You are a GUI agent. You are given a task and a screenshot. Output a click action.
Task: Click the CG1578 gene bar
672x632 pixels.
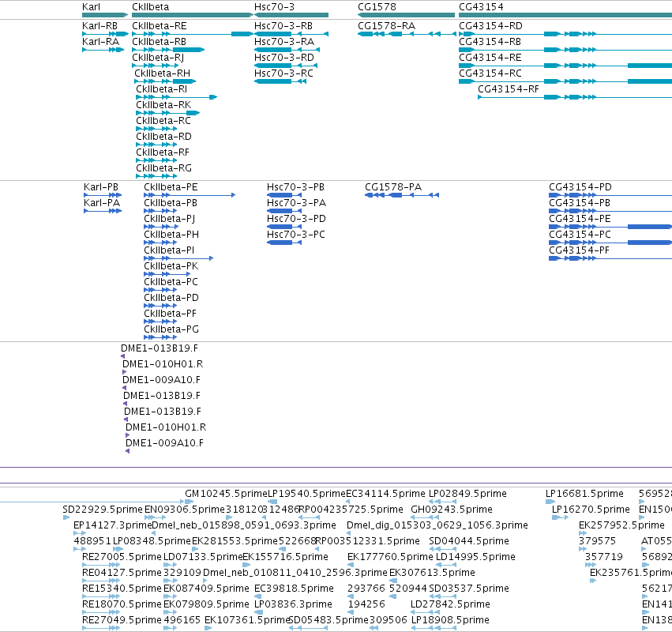(x=406, y=15)
